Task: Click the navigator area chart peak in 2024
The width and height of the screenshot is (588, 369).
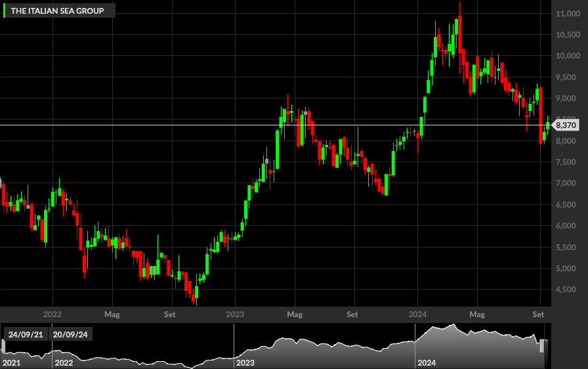Action: pos(453,325)
